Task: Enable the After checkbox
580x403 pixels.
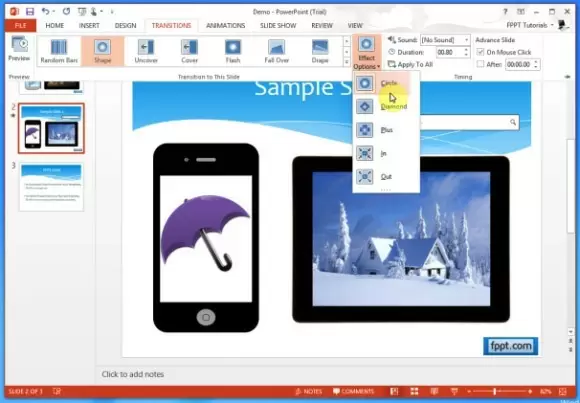Action: point(480,64)
